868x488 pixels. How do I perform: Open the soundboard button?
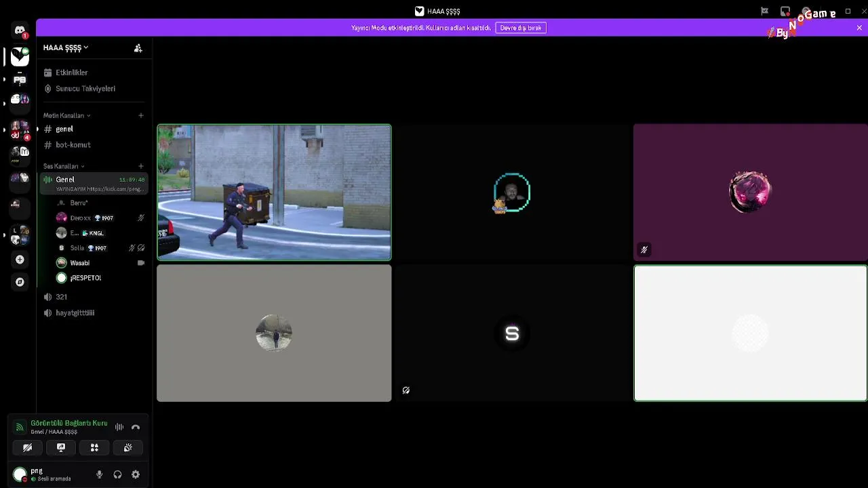127,447
